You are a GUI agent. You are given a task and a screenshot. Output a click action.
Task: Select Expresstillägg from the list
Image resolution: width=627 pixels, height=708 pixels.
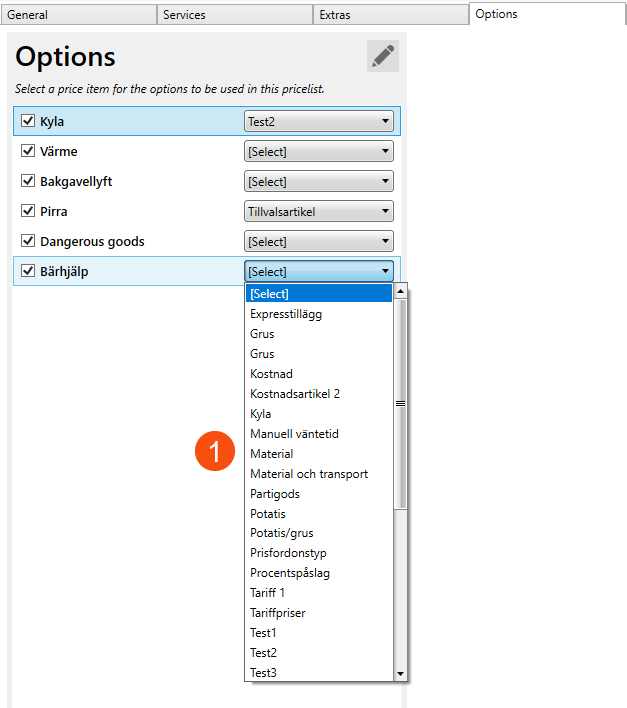pyautogui.click(x=286, y=314)
